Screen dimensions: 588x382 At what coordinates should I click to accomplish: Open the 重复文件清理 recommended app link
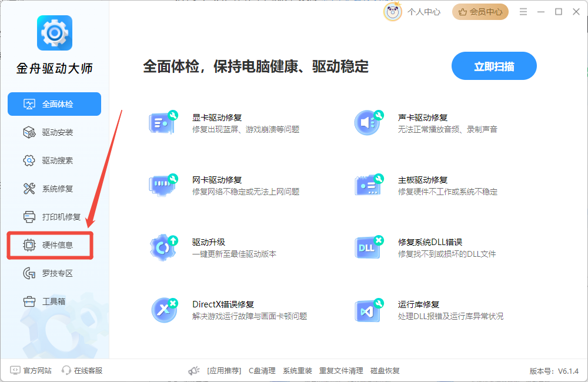(341, 371)
